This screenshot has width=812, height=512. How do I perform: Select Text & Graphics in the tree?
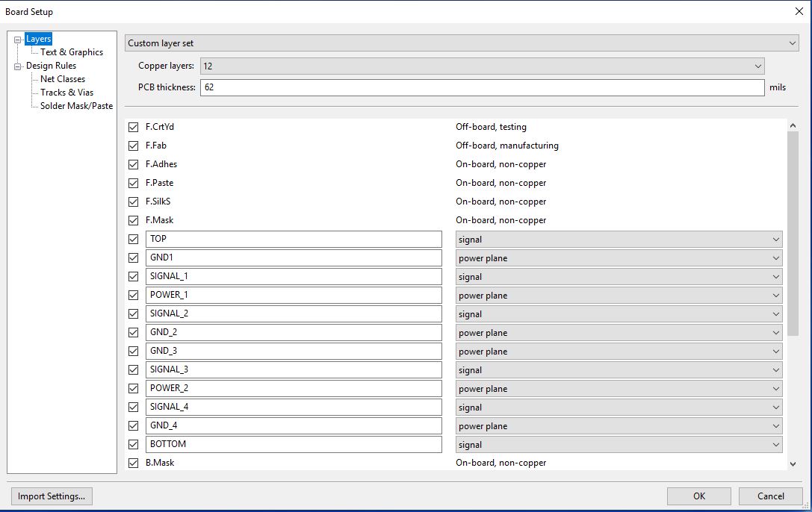pyautogui.click(x=72, y=52)
